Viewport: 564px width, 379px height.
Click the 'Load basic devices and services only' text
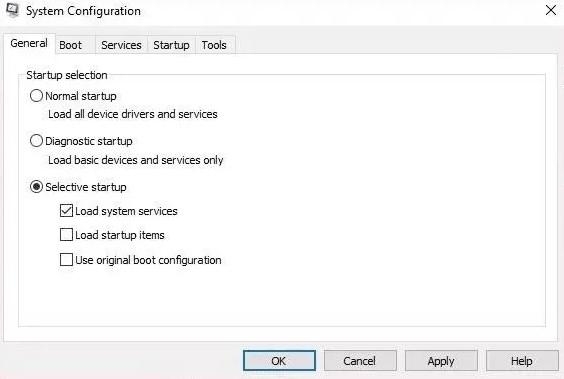(x=136, y=160)
